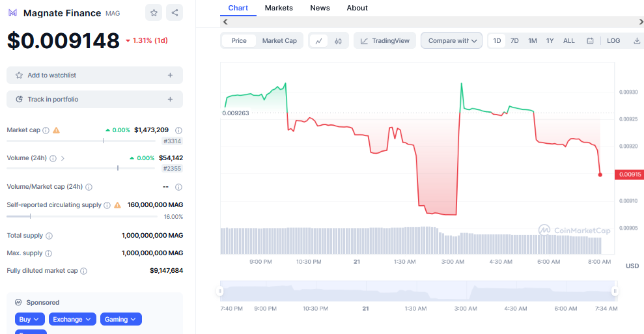Open the News tab

point(320,8)
